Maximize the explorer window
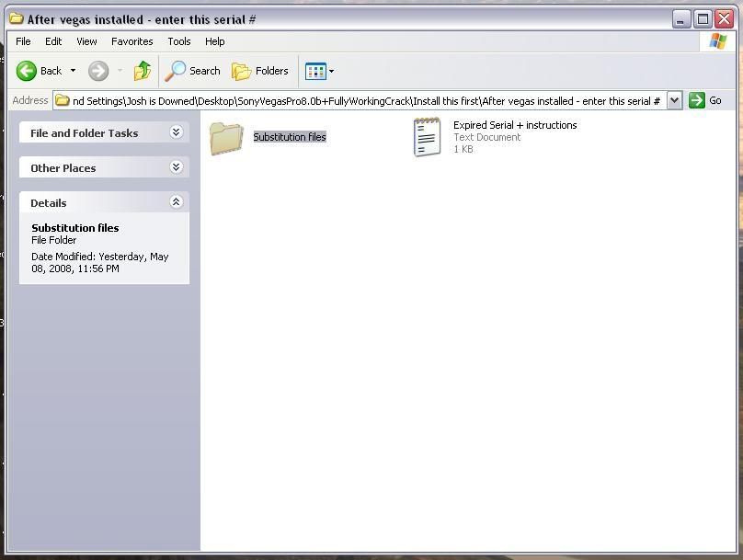The image size is (743, 560). tap(703, 19)
